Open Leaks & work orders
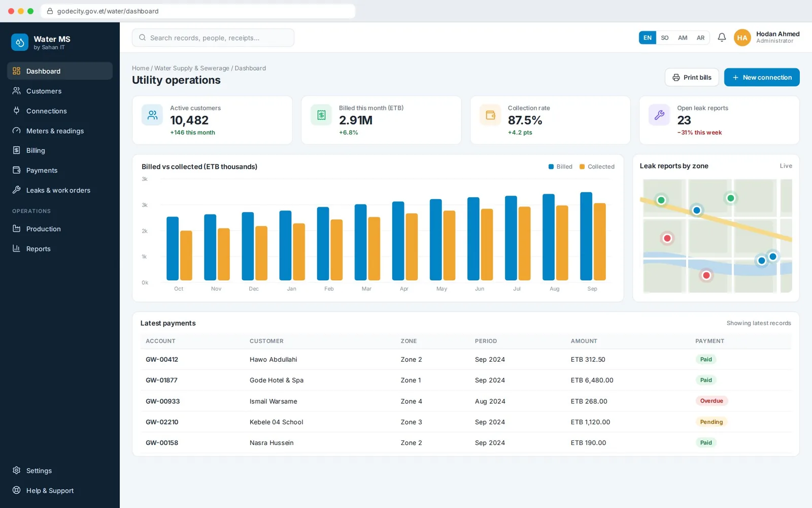This screenshot has height=508, width=812. [60, 190]
